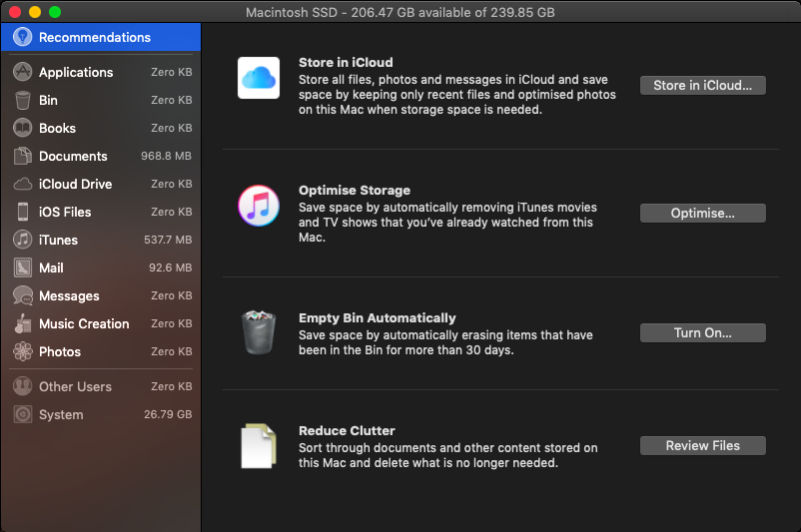Click the Reduce Clutter documents icon
This screenshot has width=801, height=532.
pyautogui.click(x=258, y=446)
